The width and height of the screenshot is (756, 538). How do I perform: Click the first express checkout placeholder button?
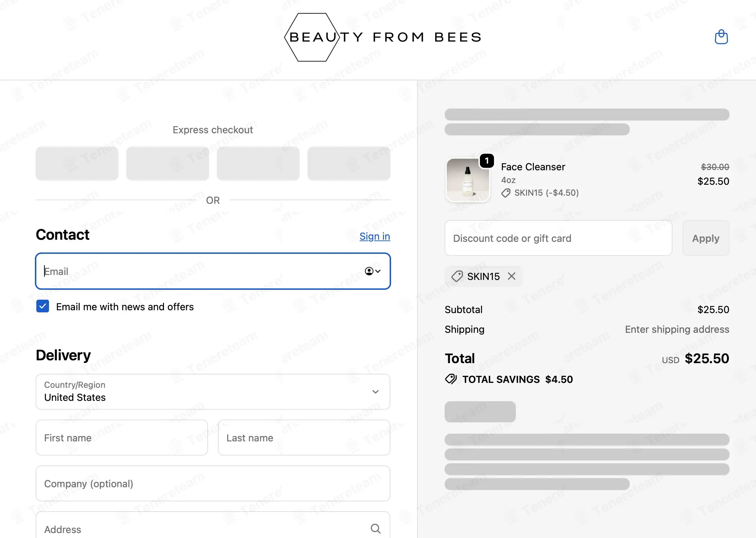77,164
